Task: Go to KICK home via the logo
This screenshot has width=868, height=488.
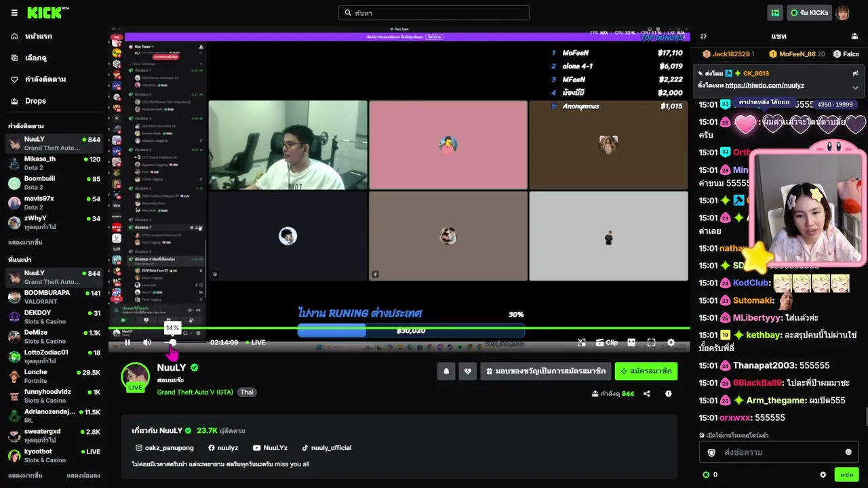Action: (48, 13)
